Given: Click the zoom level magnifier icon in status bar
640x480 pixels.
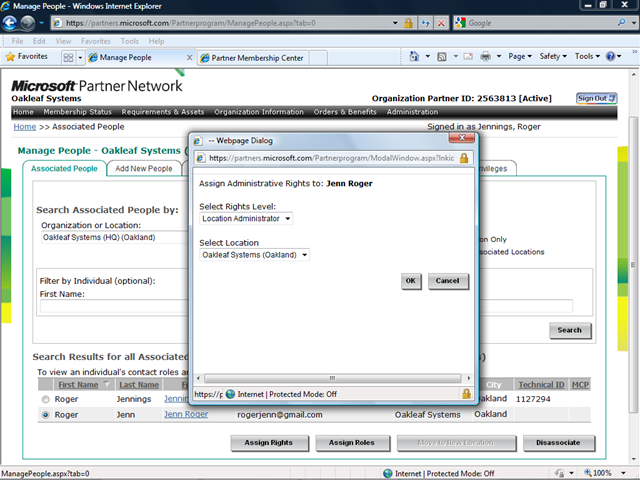Looking at the screenshot, I should (588, 473).
